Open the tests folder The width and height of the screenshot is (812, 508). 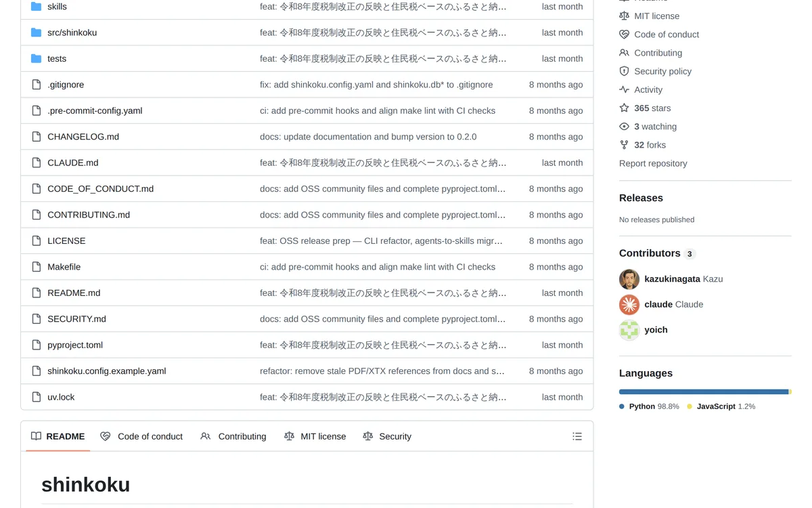pos(57,59)
